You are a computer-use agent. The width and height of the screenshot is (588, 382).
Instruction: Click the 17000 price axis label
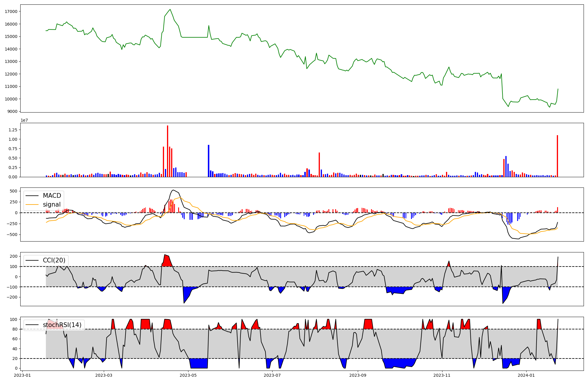(x=11, y=11)
